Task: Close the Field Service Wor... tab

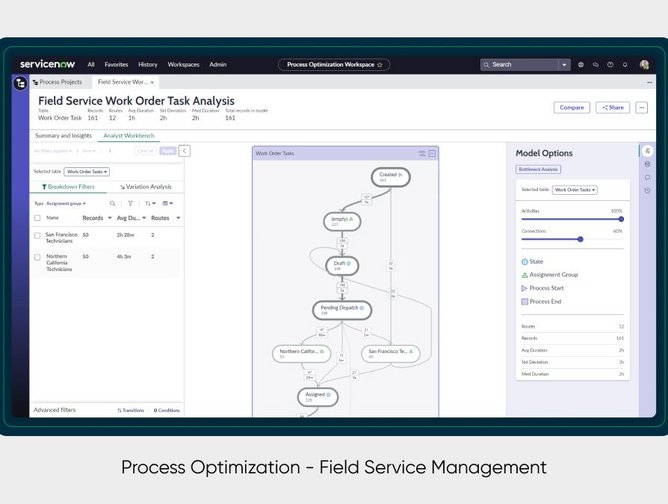Action: 152,82
